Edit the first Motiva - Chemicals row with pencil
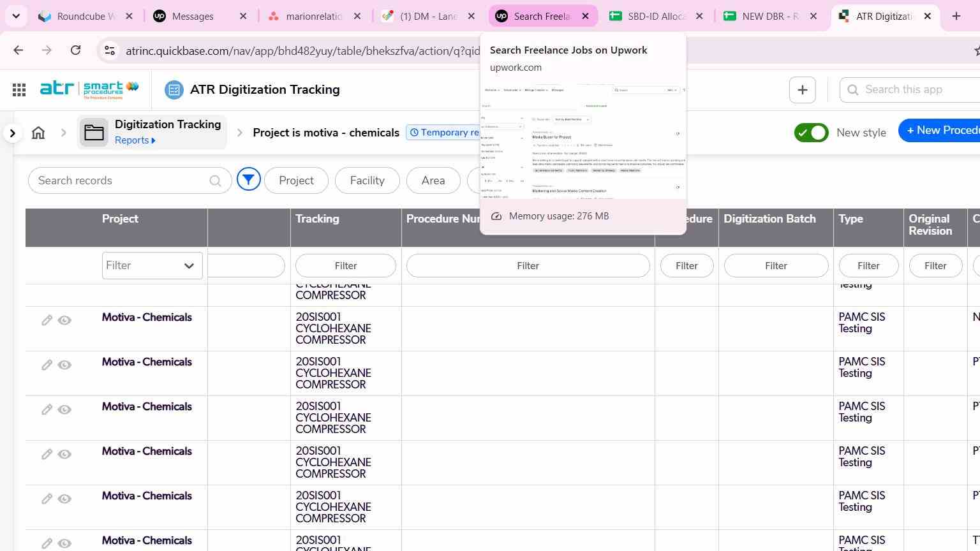 47,320
